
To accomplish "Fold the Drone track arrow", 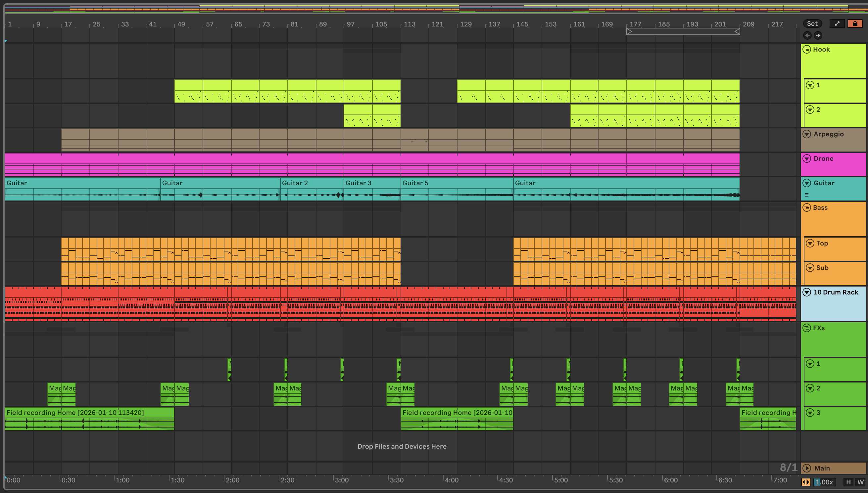I will pyautogui.click(x=807, y=158).
